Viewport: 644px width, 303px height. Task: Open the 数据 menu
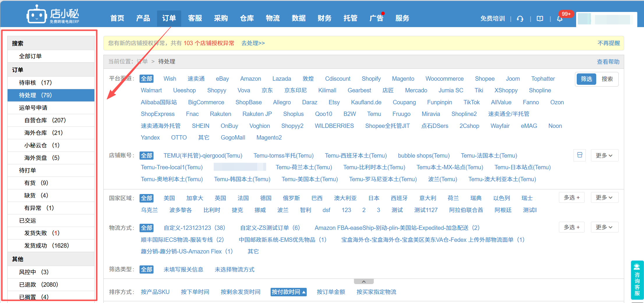pyautogui.click(x=299, y=18)
